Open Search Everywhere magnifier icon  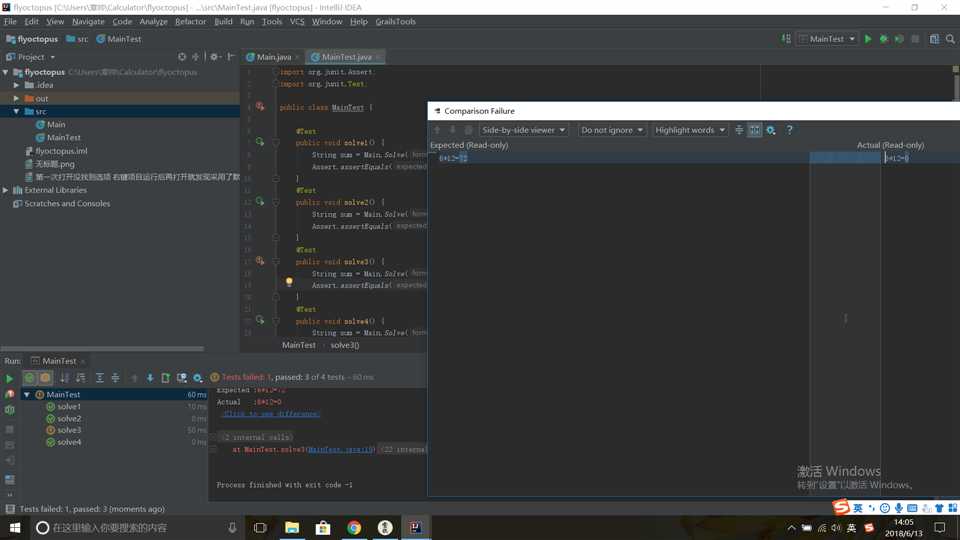950,39
